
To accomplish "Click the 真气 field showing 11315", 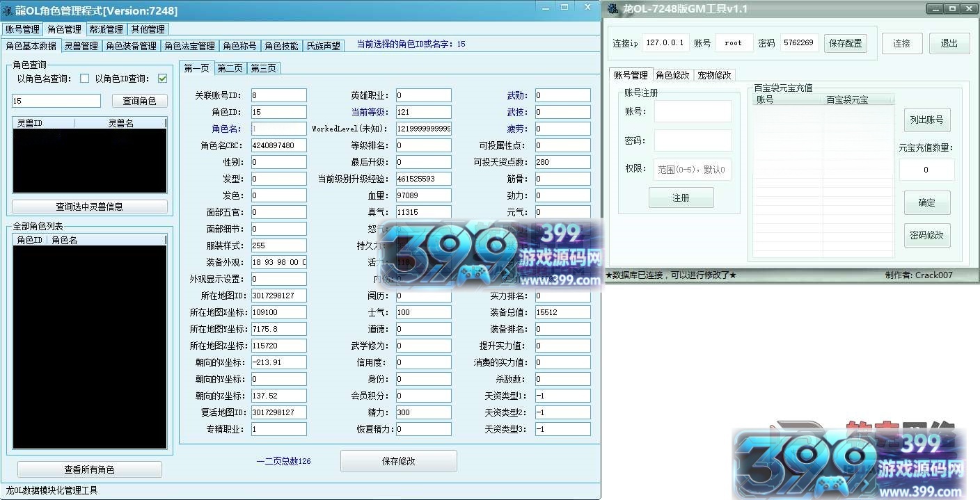I will click(x=423, y=212).
